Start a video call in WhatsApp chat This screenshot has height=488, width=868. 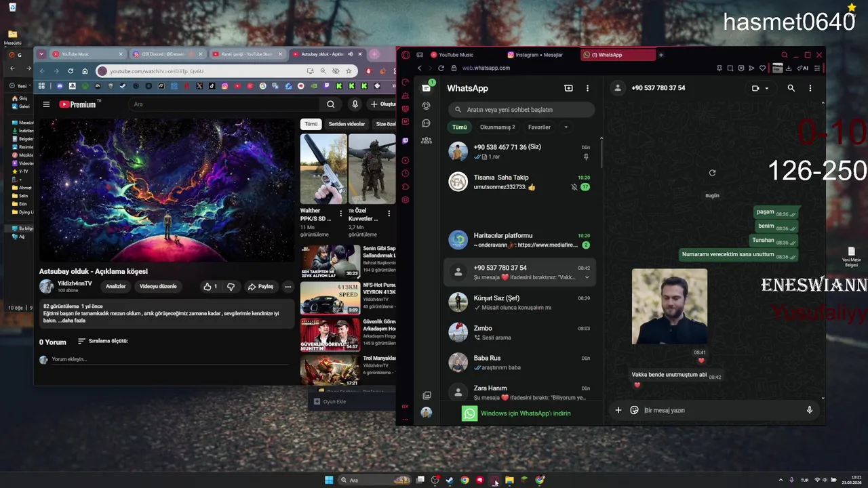coord(755,88)
